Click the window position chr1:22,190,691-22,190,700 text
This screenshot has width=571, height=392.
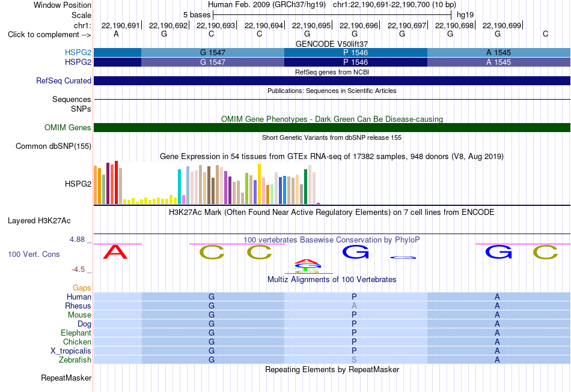[x=394, y=5]
